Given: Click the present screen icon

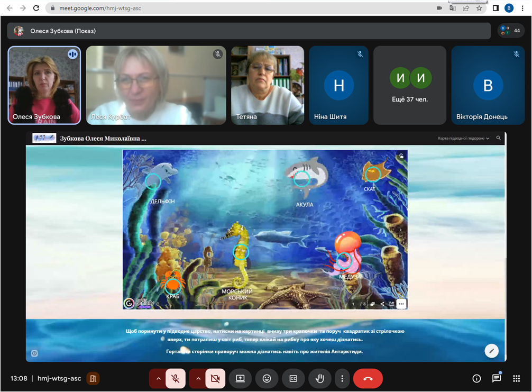Looking at the screenshot, I should click(240, 378).
